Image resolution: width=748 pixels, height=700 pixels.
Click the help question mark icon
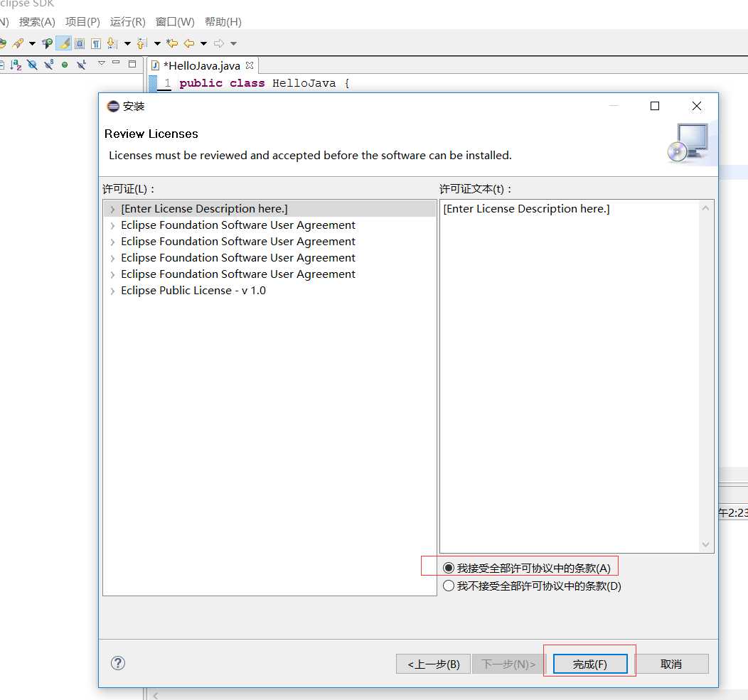click(x=118, y=663)
